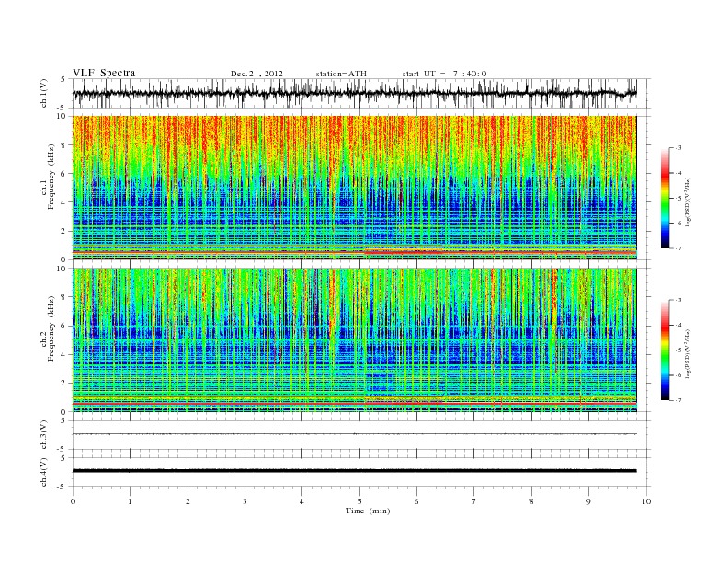Click inside the ch.1 spectrogram panel
Image resolution: width=728 pixels, height=563 pixels.
coord(354,188)
